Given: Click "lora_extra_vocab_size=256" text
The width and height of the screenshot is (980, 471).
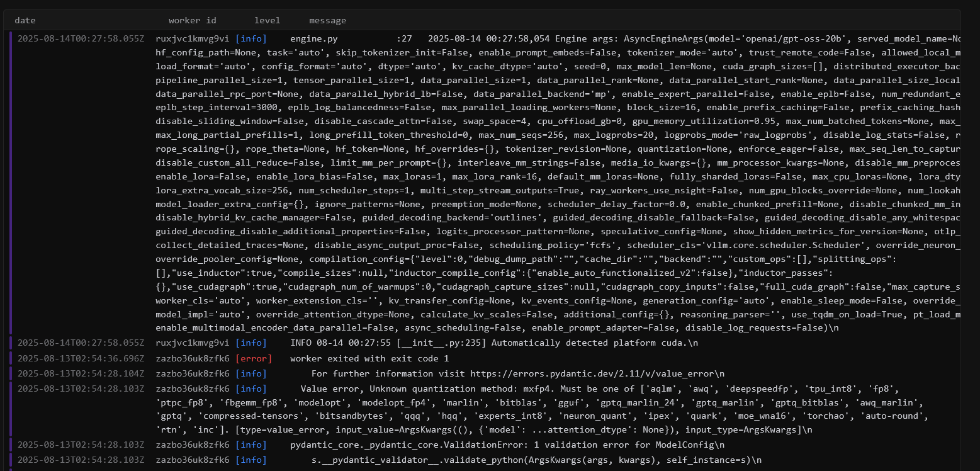Looking at the screenshot, I should (x=222, y=190).
